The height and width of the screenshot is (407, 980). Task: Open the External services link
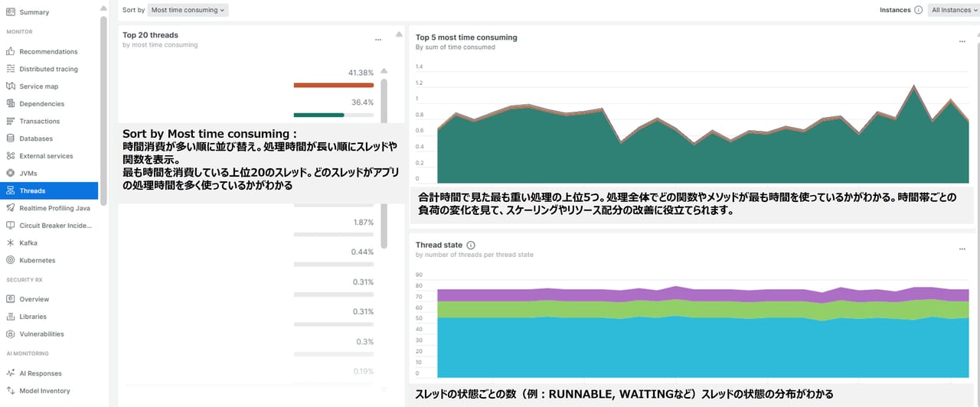(x=46, y=156)
